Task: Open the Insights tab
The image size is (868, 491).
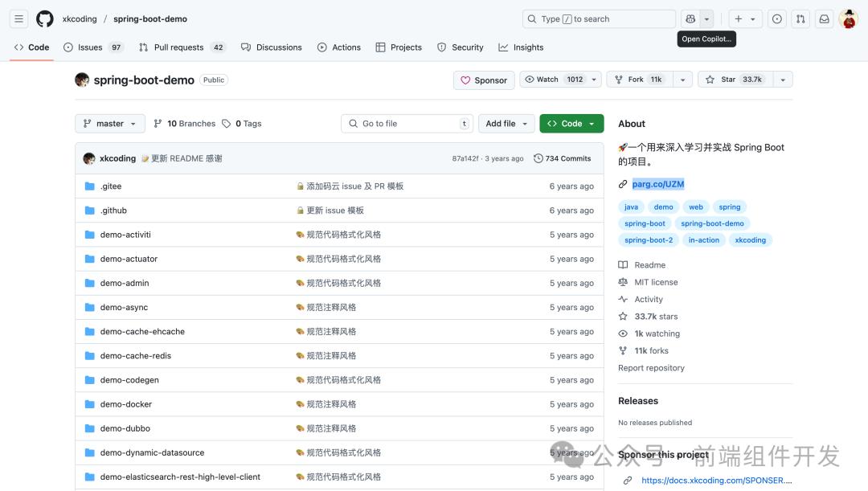Action: point(521,47)
